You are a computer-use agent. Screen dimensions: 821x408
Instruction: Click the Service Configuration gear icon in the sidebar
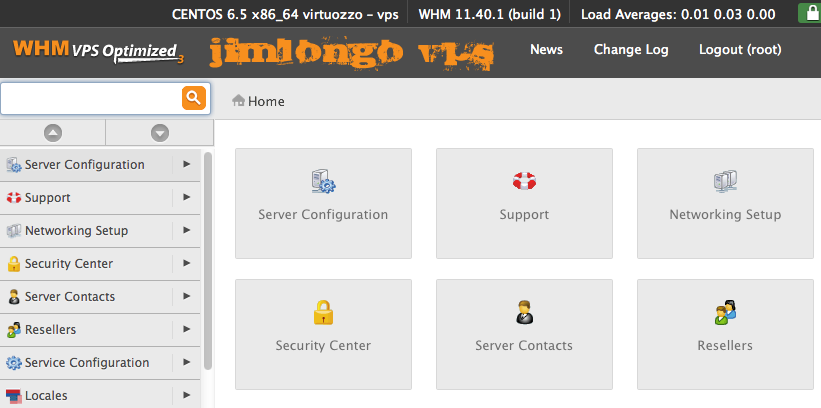pos(14,363)
